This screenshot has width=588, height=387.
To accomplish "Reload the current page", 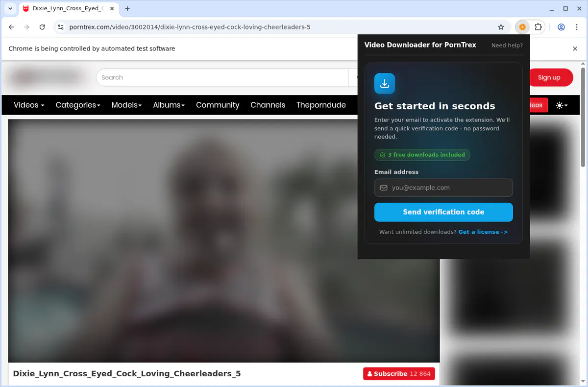I will pos(42,27).
